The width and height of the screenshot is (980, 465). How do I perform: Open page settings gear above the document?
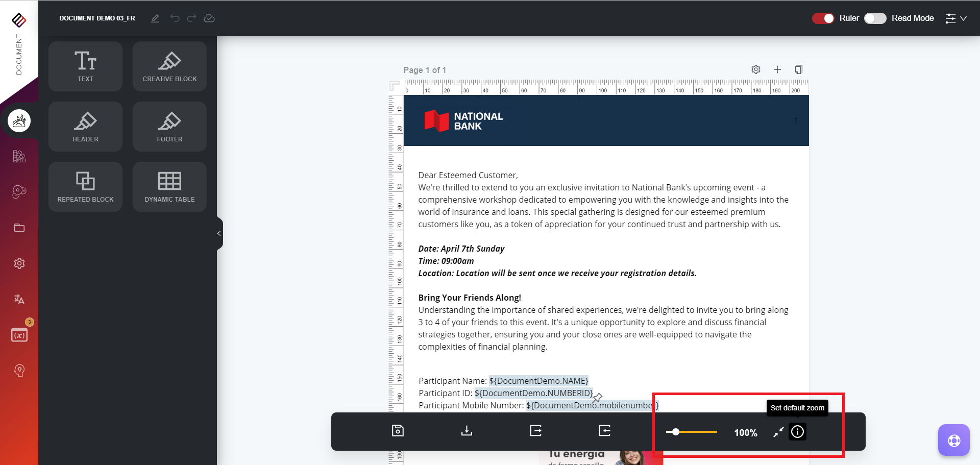point(756,69)
